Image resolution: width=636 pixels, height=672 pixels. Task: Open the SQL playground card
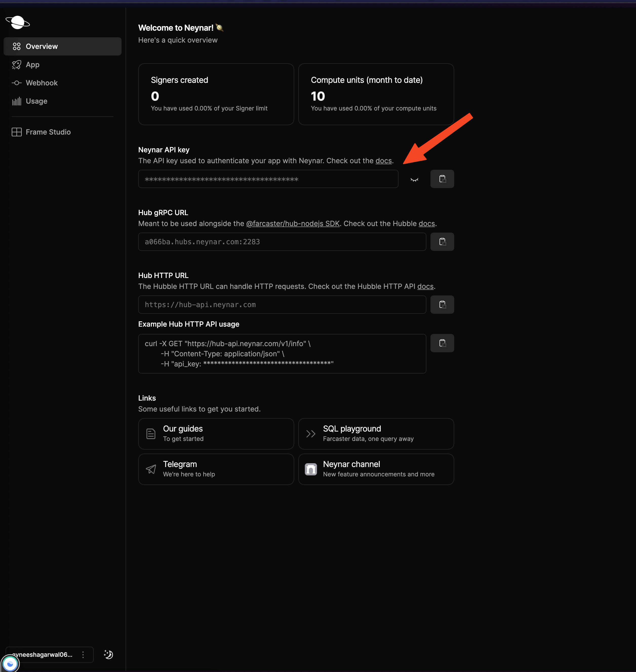coord(376,433)
